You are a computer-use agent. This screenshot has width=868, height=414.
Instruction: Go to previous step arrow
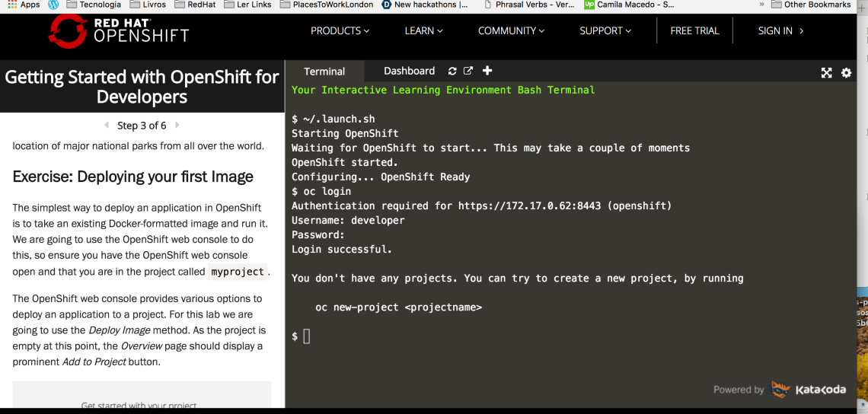tap(107, 125)
